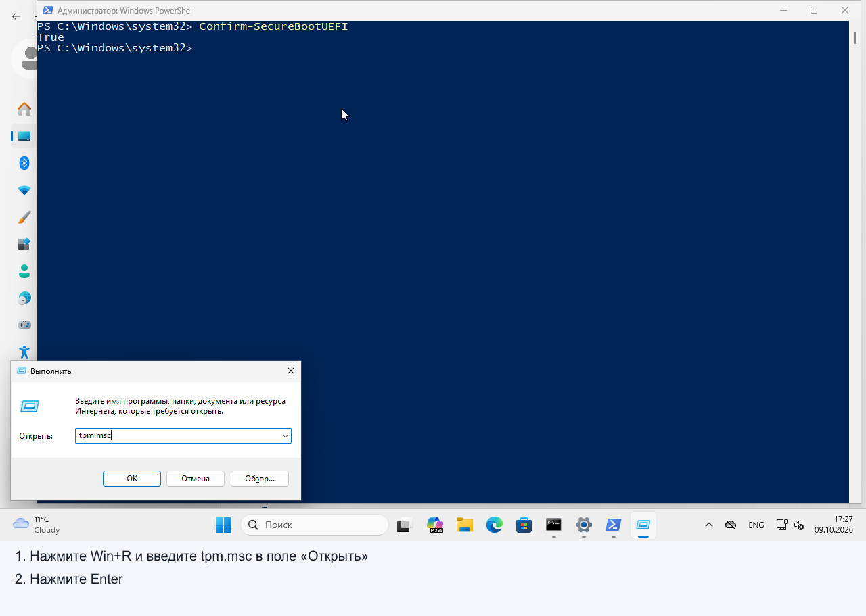Show hidden icons in the system tray
Screen dimensions: 866x616
pos(709,525)
